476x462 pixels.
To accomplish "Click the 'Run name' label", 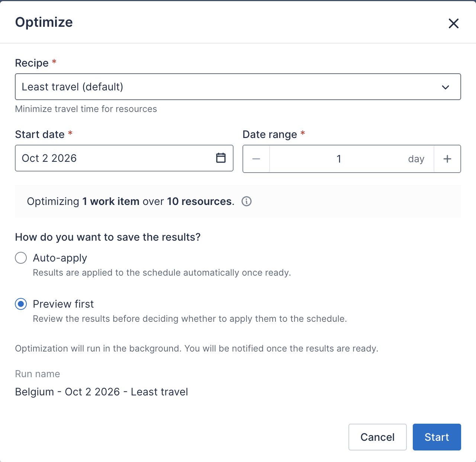I will [x=38, y=374].
